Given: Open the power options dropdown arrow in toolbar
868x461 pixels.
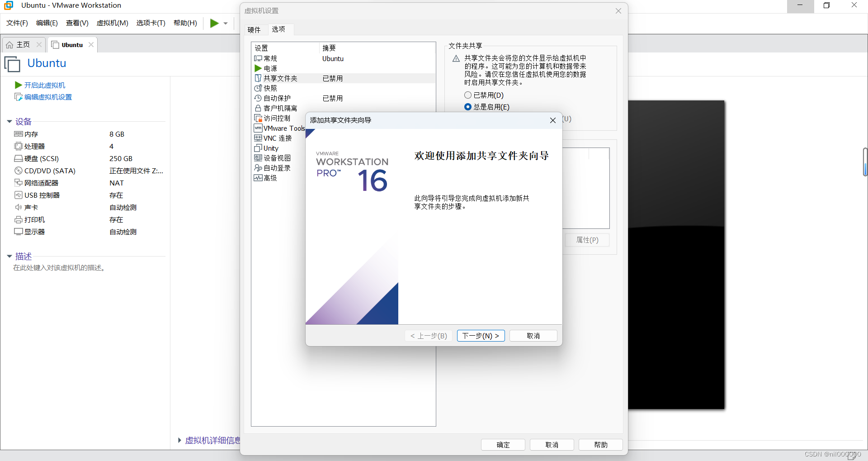Looking at the screenshot, I should [x=226, y=24].
